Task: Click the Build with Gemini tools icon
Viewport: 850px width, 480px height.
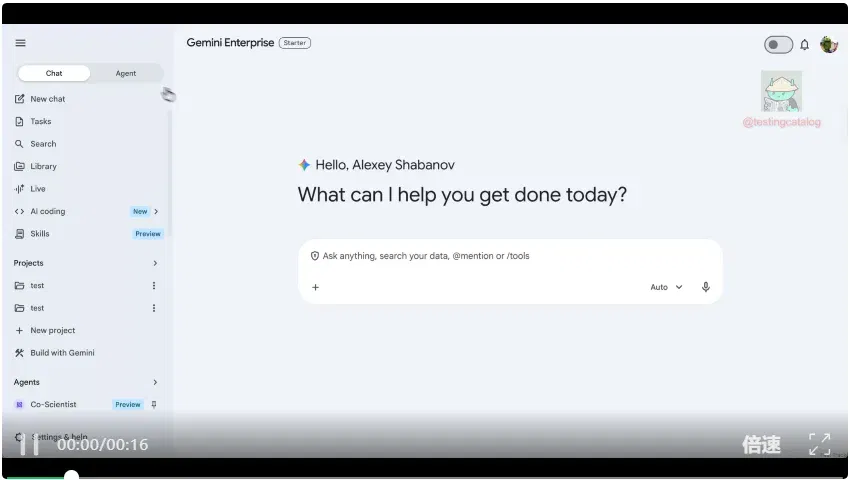Action: (x=20, y=353)
